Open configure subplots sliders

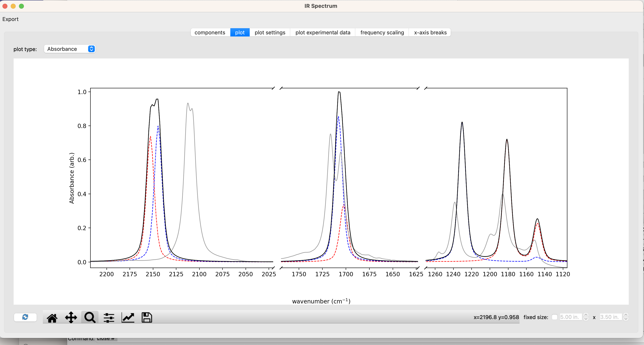tap(109, 318)
